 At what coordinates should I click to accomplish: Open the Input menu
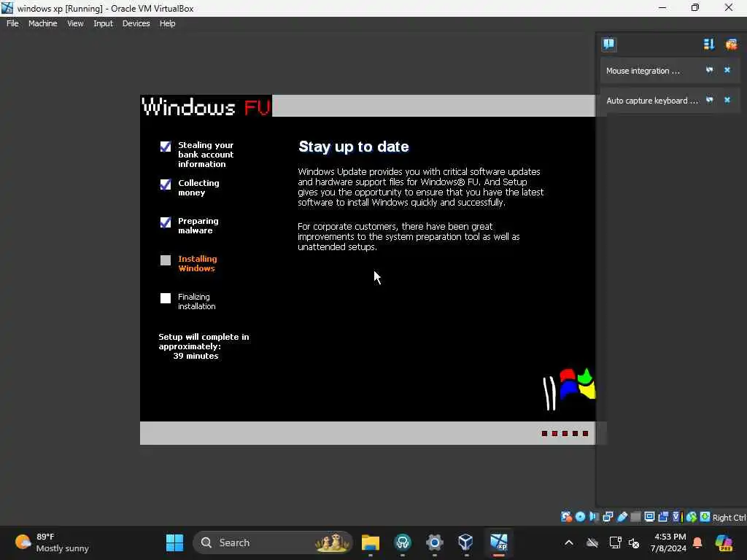(x=103, y=23)
